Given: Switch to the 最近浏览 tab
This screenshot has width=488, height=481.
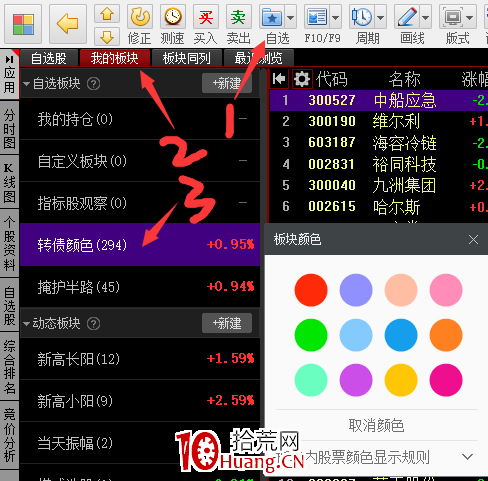Looking at the screenshot, I should (x=259, y=58).
